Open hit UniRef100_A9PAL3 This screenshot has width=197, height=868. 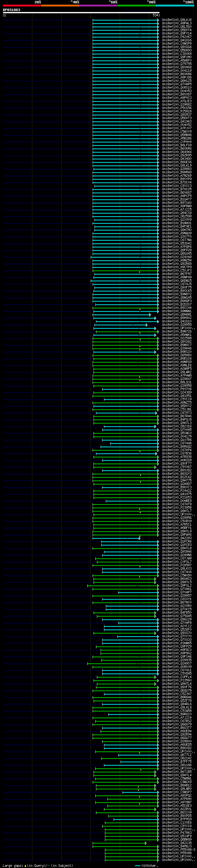[x=177, y=23]
